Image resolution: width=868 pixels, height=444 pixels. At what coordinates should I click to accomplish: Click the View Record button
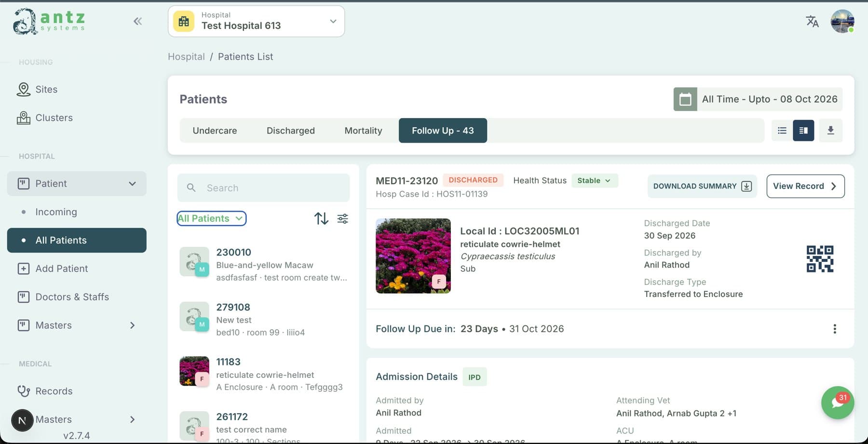point(805,187)
